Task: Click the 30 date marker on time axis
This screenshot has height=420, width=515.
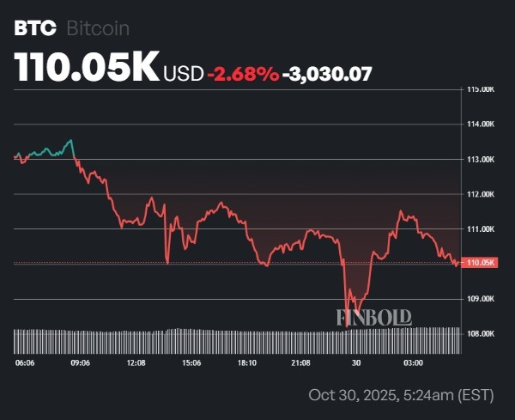Action: [356, 363]
